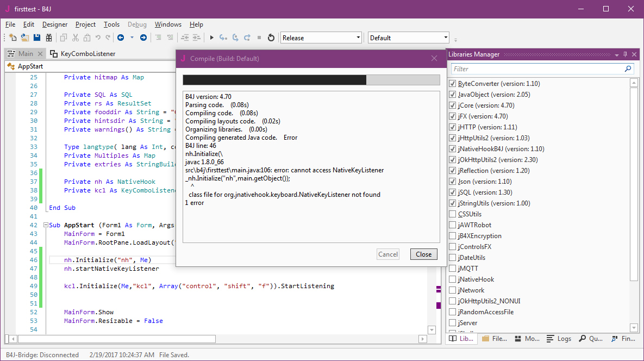The width and height of the screenshot is (644, 361).
Task: Pin the Libraries Manager panel
Action: tap(626, 54)
